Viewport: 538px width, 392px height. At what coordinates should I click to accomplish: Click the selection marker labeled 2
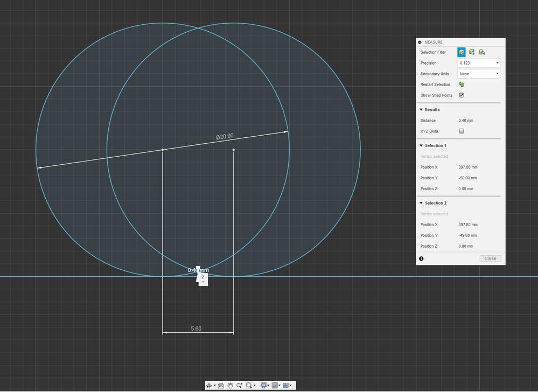tap(203, 277)
